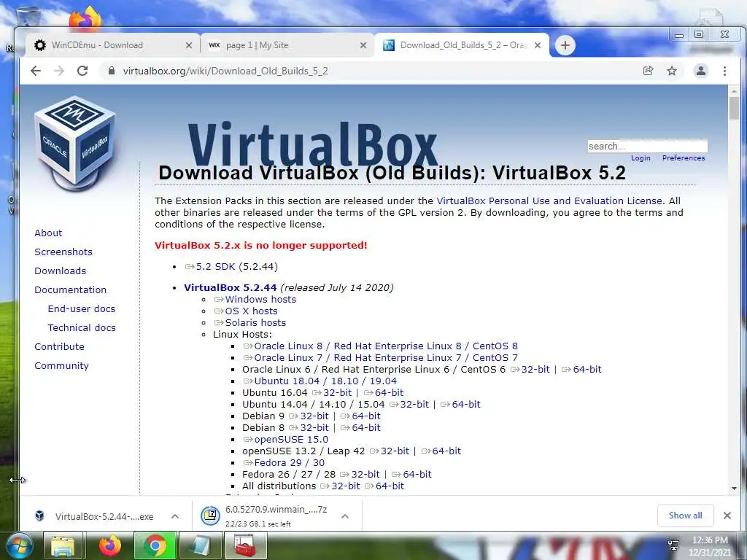This screenshot has width=747, height=560.
Task: Open Windows Explorer from taskbar
Action: point(63,546)
